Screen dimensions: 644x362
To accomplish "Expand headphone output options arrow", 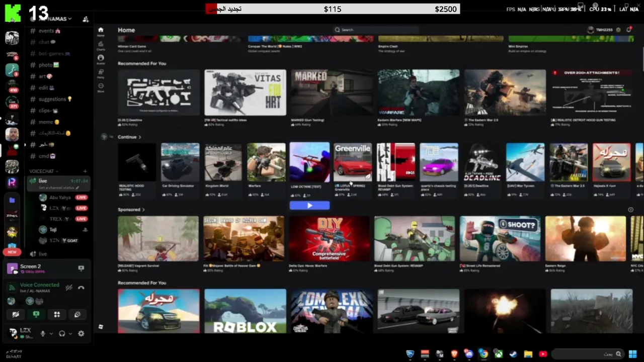I will (70, 333).
